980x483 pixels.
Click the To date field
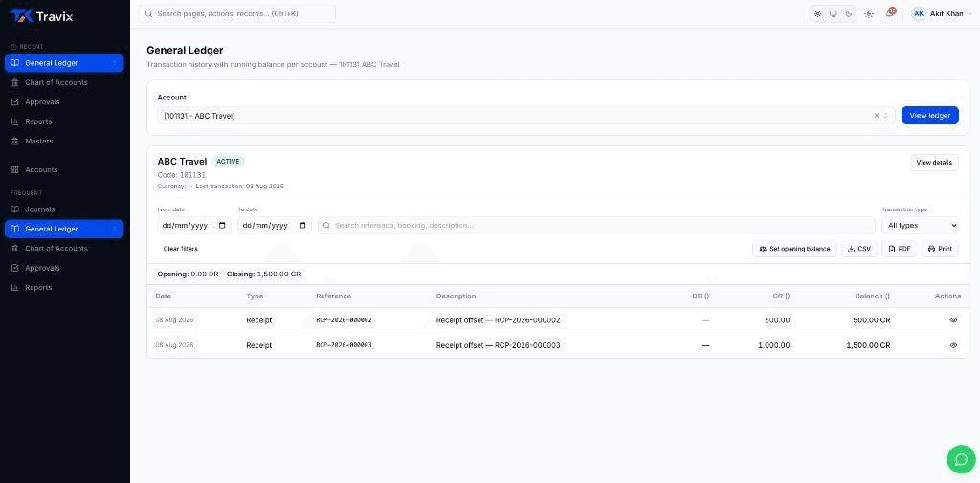coord(275,226)
